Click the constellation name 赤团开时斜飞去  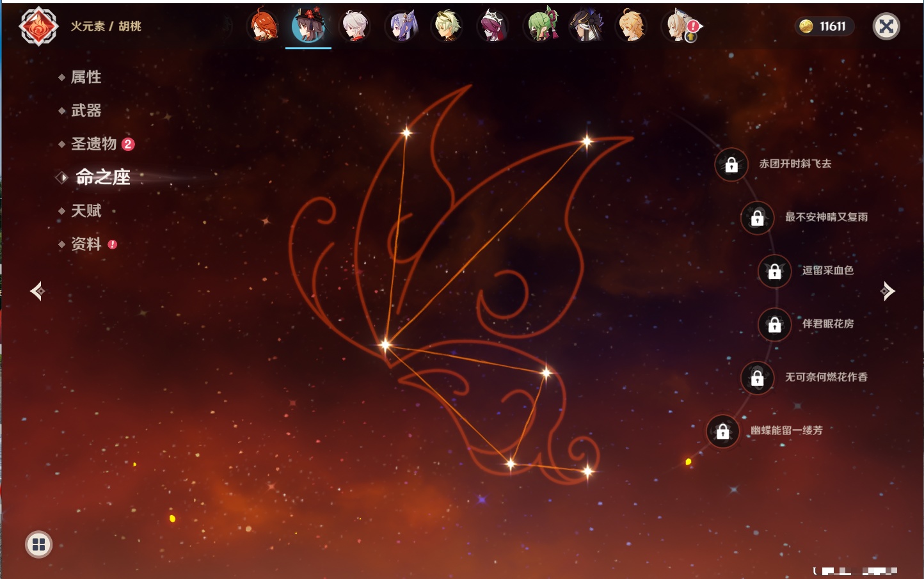click(795, 164)
